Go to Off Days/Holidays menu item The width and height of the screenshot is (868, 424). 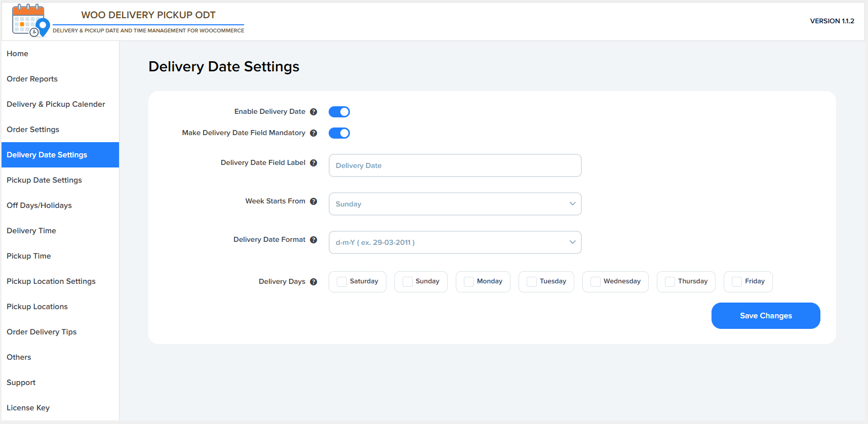tap(39, 205)
